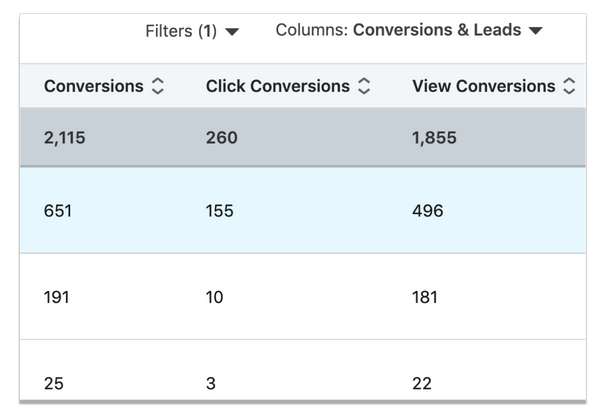The width and height of the screenshot is (597, 415).
Task: Click the Click Conversions column header
Action: click(278, 86)
